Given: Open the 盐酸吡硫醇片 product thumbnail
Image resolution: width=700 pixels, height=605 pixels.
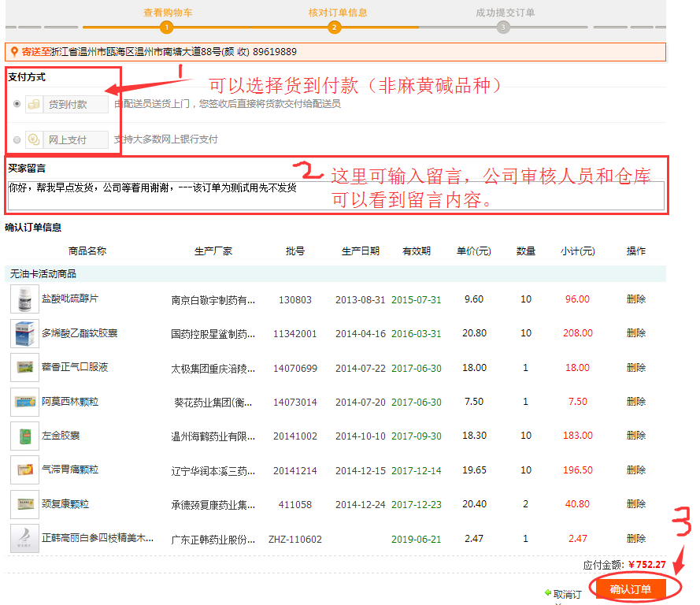Looking at the screenshot, I should [25, 299].
